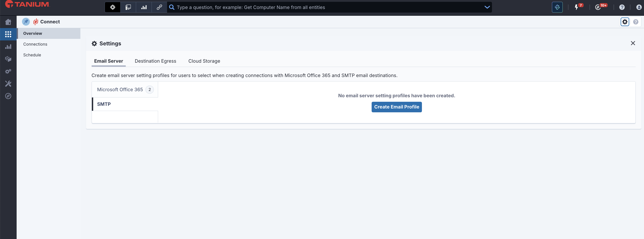Click the user account avatar icon
The width and height of the screenshot is (644, 239).
(x=639, y=7)
